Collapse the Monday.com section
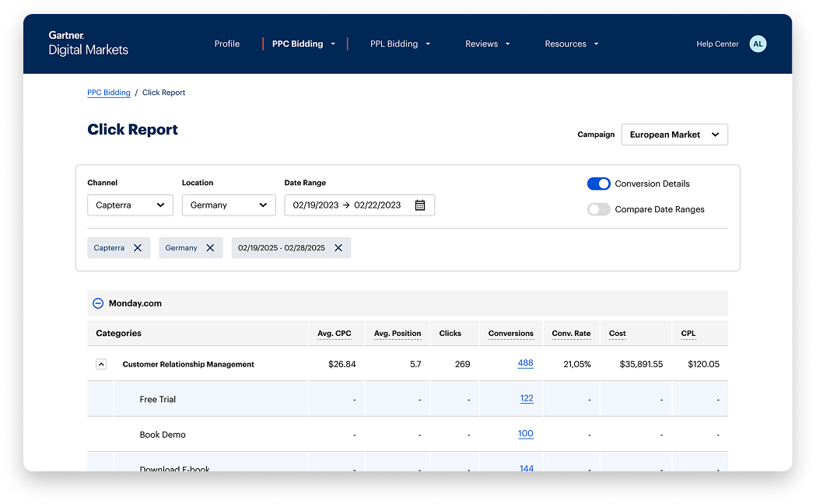This screenshot has width=816, height=504. coord(98,303)
